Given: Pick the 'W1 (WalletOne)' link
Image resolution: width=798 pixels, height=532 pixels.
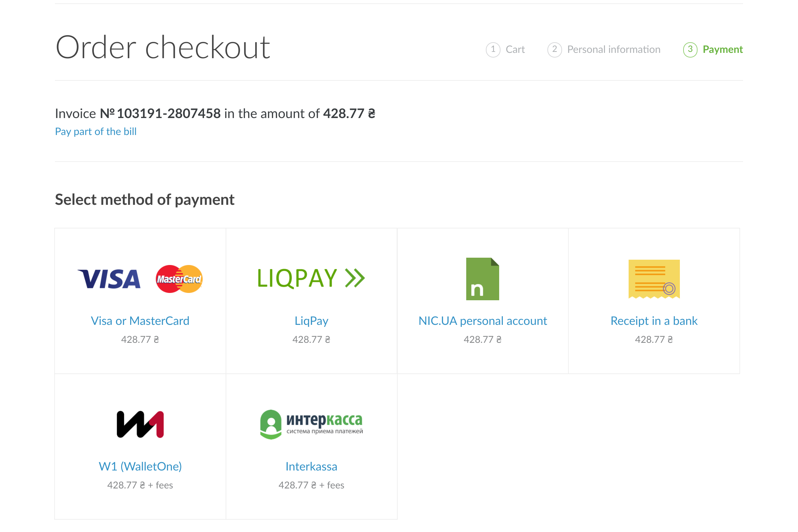Looking at the screenshot, I should tap(140, 466).
